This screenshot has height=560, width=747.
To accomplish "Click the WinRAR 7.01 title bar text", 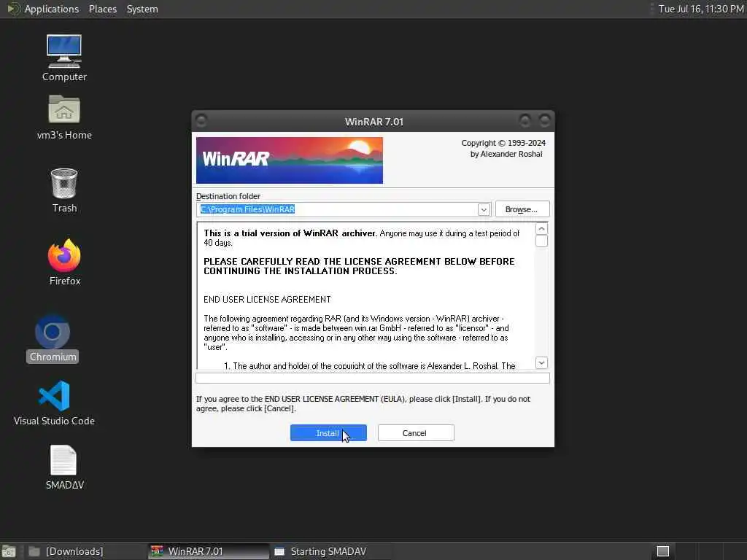I will point(374,122).
